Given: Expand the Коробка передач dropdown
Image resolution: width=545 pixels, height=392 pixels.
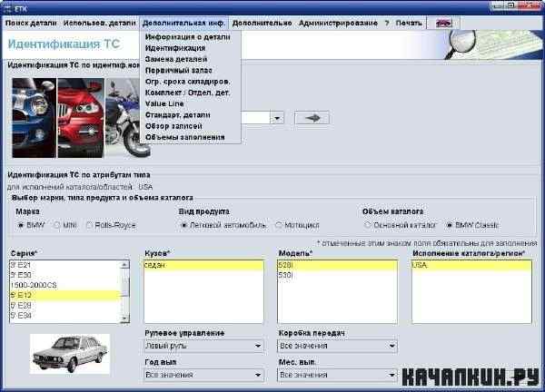Looking at the screenshot, I should tap(391, 346).
